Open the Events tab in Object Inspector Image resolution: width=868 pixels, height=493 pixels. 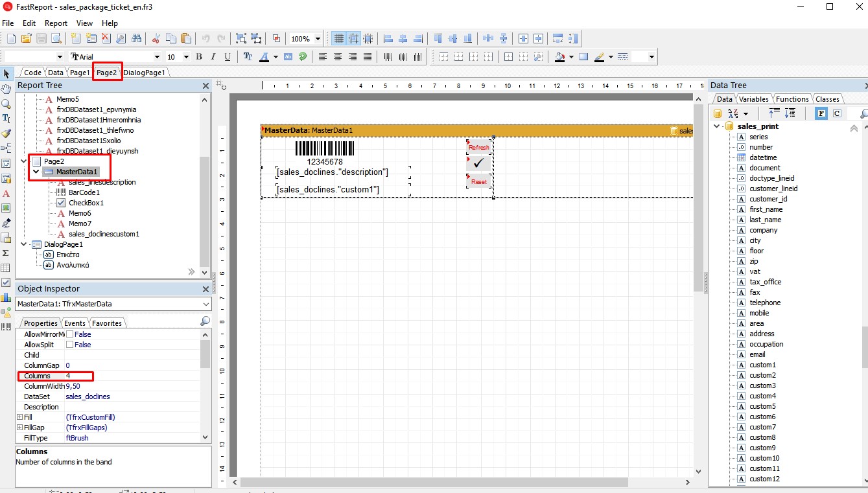tap(75, 323)
